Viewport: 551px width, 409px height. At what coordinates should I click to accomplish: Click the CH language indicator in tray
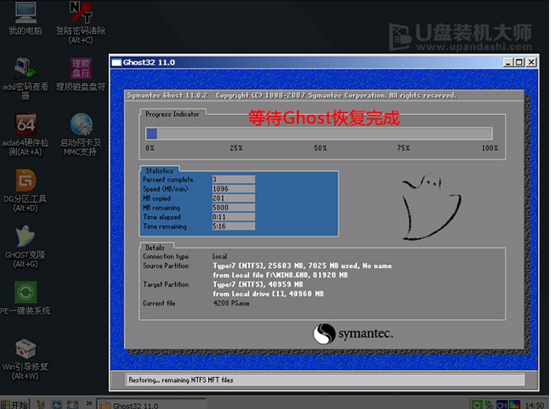pyautogui.click(x=502, y=405)
